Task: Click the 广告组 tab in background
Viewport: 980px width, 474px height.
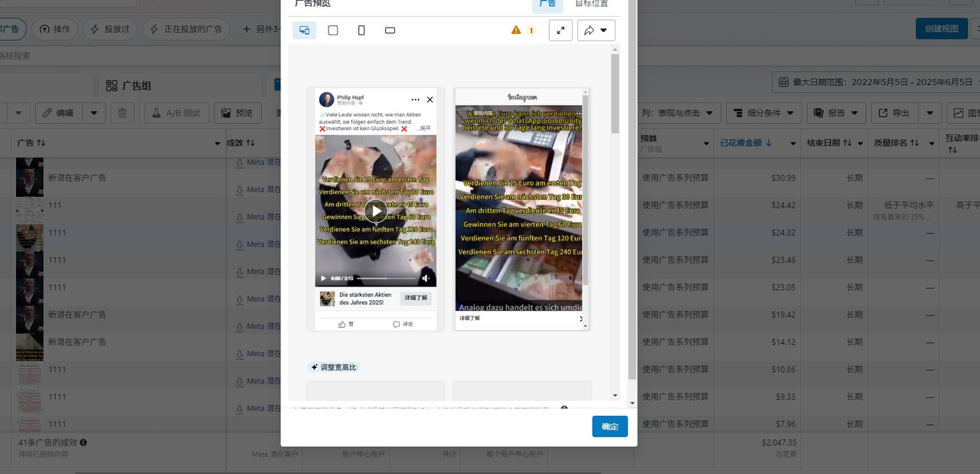Action: coord(129,86)
